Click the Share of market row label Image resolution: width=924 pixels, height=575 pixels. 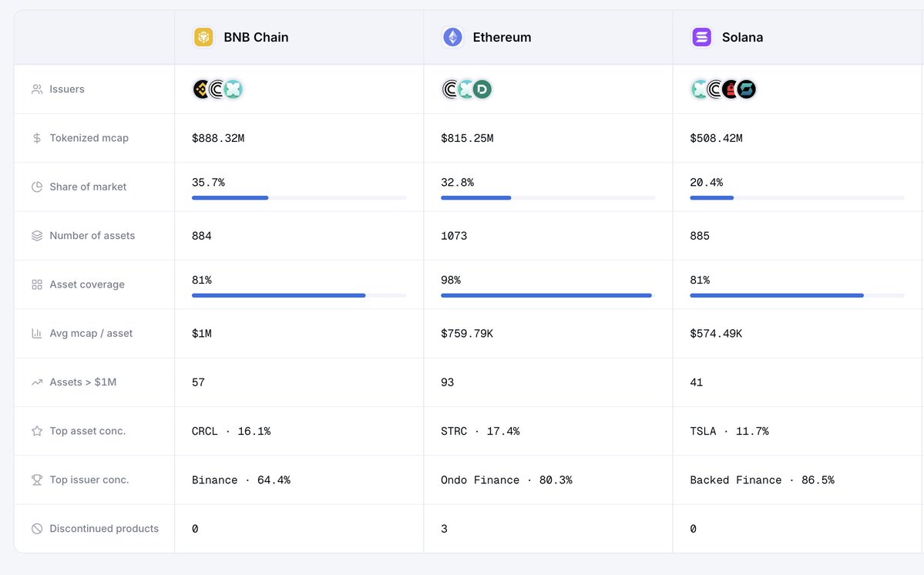pos(88,187)
